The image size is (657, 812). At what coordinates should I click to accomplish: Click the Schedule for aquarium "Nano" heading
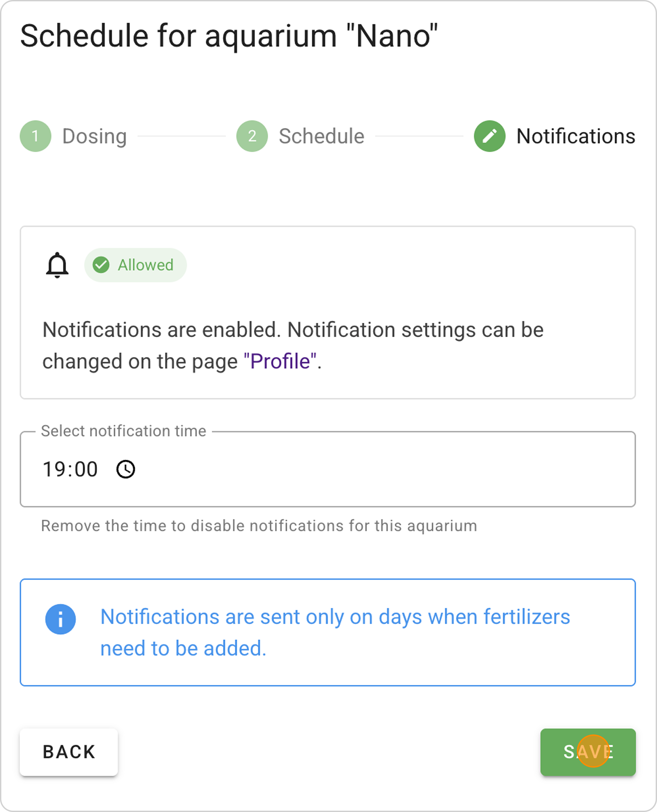(229, 36)
